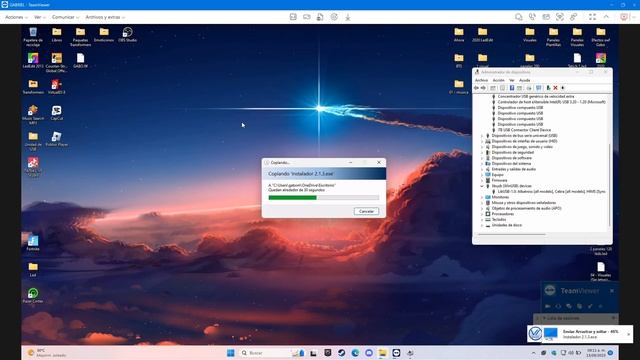Expand Dispositivos de software node
This screenshot has width=640, height=360.
tap(482, 158)
